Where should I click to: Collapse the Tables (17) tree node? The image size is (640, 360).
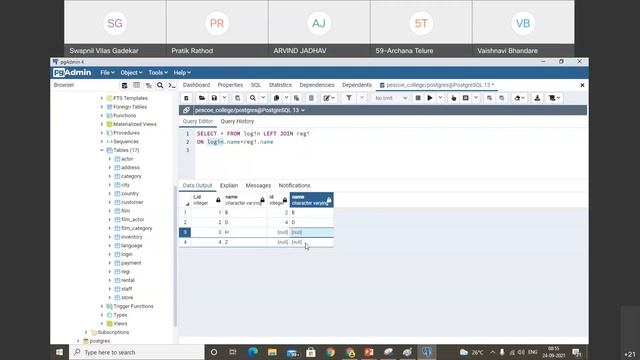[x=102, y=150]
